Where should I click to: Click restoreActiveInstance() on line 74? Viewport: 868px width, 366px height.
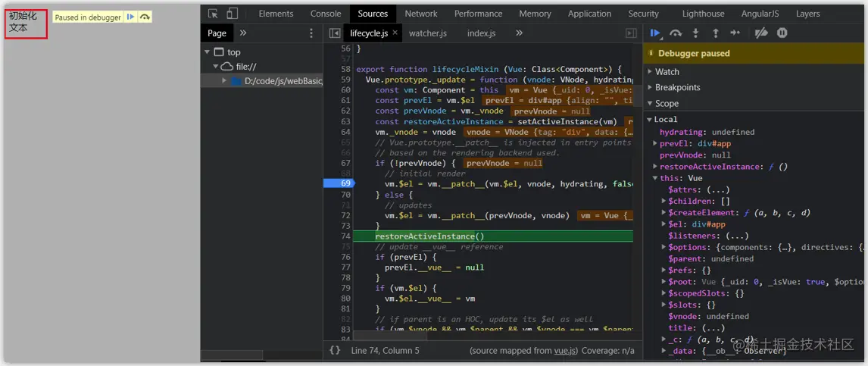tap(429, 236)
